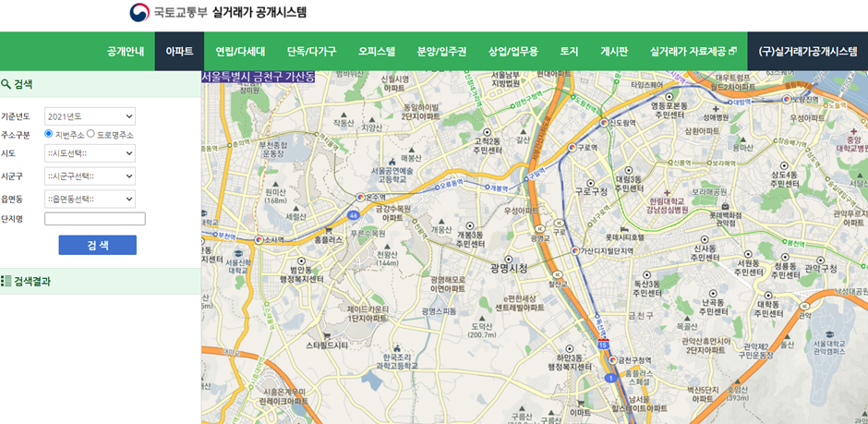868x424 pixels.
Task: Click 제이드카운티 1단지아파트 label
Action: (x=368, y=313)
